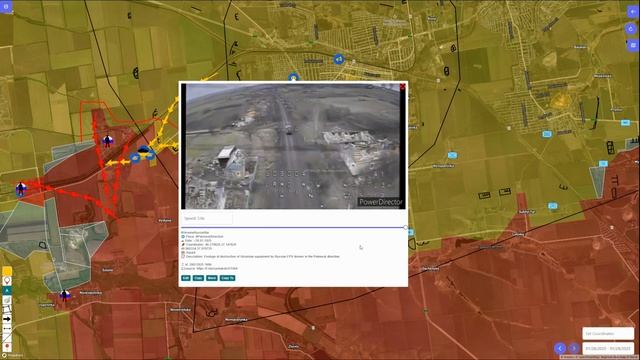Click the Copy button in the popup
This screenshot has height=360, width=640.
point(198,278)
